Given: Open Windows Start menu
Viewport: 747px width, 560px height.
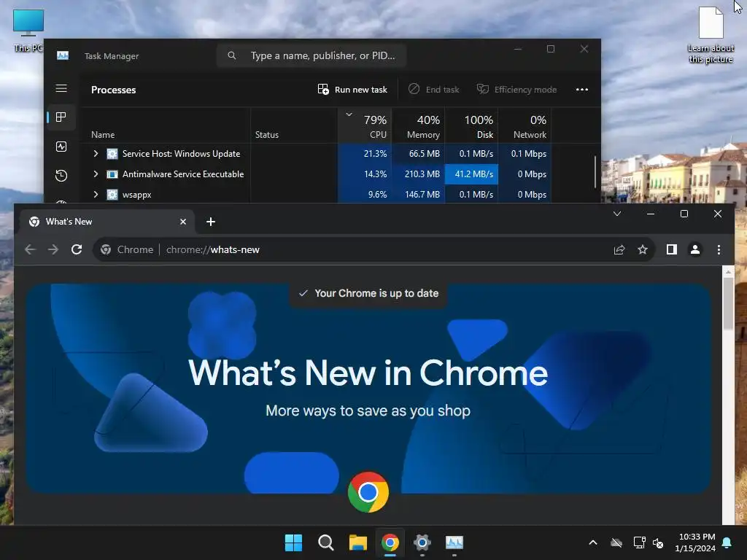Looking at the screenshot, I should point(293,542).
